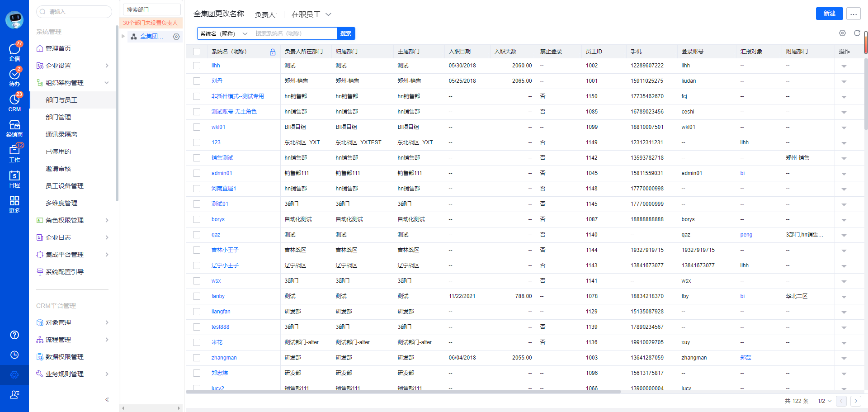Open row actions arrow for zhangman
This screenshot has height=412, width=868.
point(844,358)
